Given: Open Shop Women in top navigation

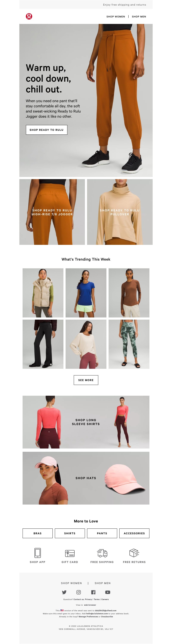Looking at the screenshot, I should point(116,17).
